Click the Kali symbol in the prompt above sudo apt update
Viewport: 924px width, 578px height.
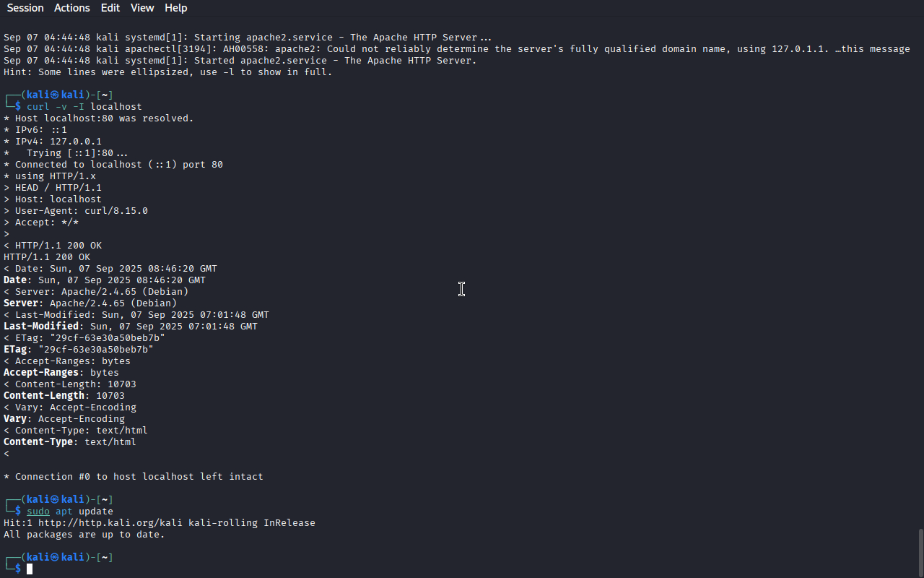tap(54, 500)
